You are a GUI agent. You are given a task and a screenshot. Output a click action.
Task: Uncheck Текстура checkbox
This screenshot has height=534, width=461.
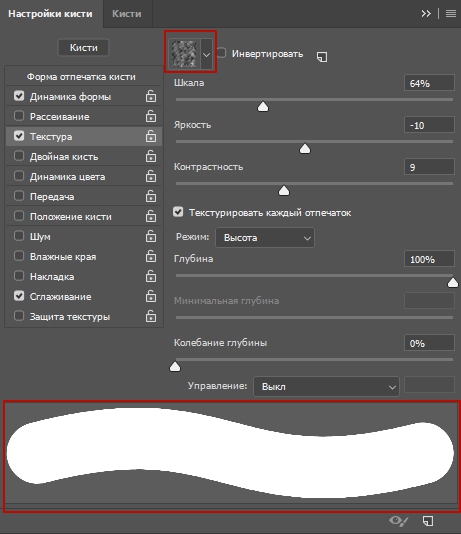click(x=19, y=136)
